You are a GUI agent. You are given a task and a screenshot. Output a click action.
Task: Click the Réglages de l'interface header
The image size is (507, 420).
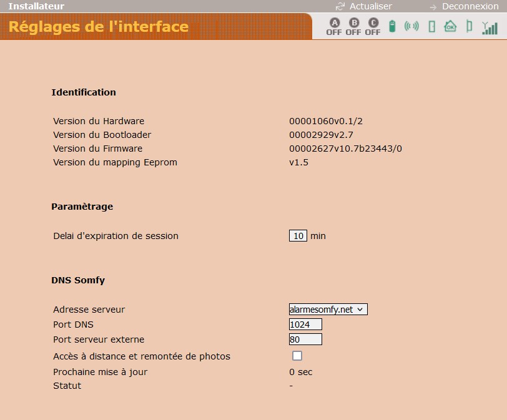point(99,27)
